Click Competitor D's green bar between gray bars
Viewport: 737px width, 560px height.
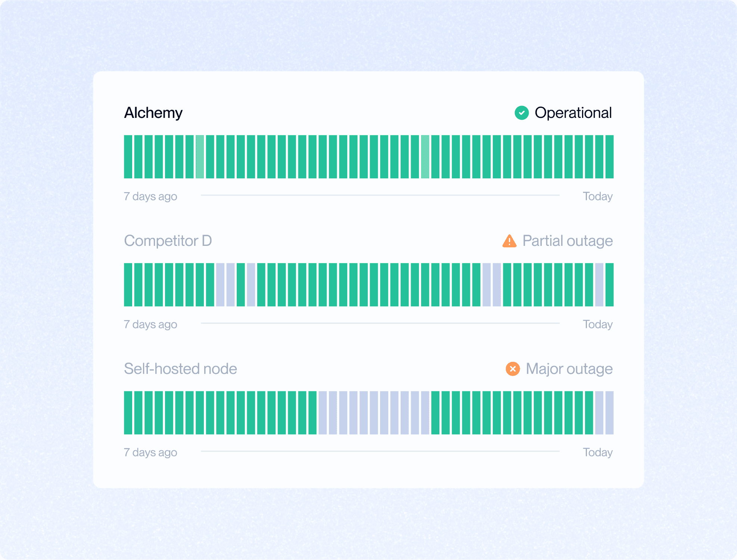point(241,285)
